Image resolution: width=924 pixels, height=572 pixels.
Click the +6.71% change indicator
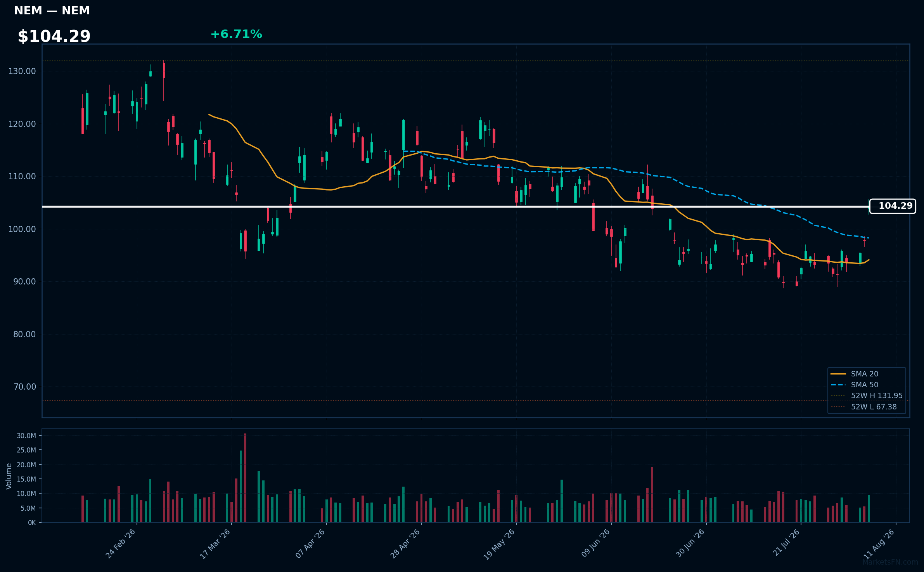point(236,34)
